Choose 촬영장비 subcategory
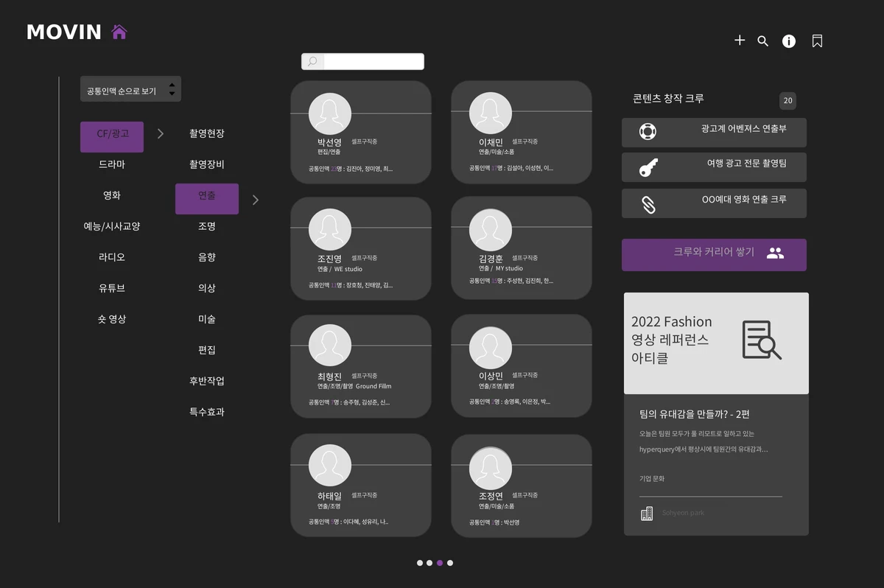This screenshot has width=884, height=588. [x=207, y=164]
